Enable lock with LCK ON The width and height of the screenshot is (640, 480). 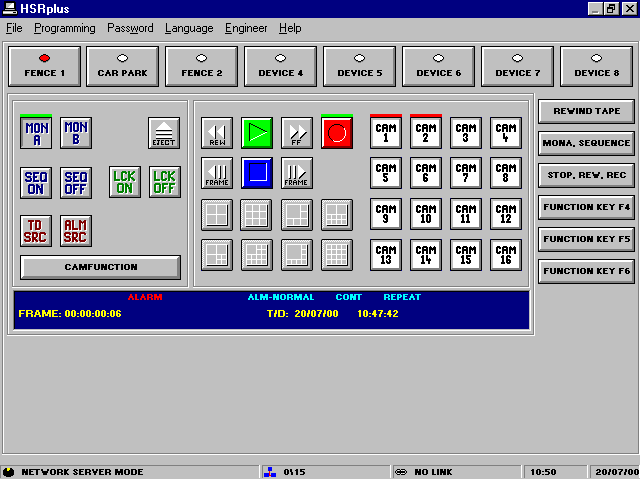pyautogui.click(x=125, y=182)
